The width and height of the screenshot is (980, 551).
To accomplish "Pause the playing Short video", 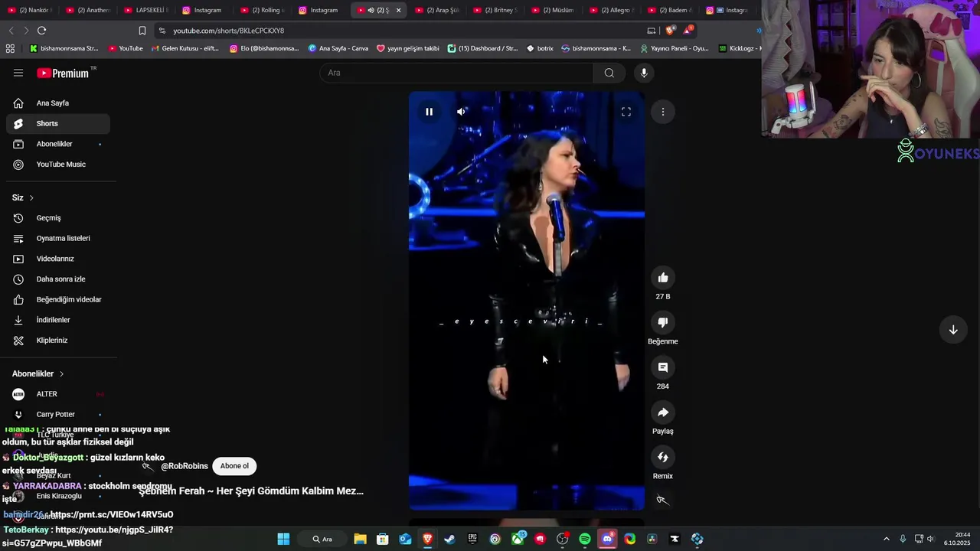I will (x=429, y=112).
